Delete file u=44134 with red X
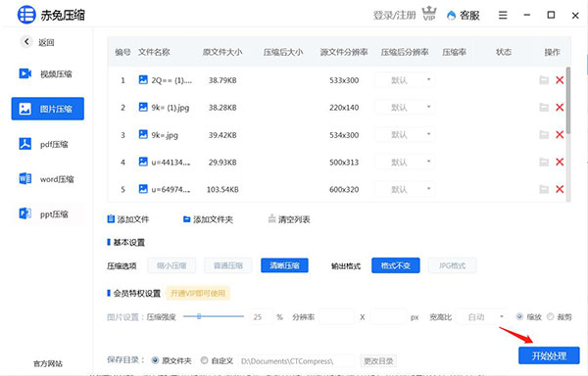 pos(560,162)
